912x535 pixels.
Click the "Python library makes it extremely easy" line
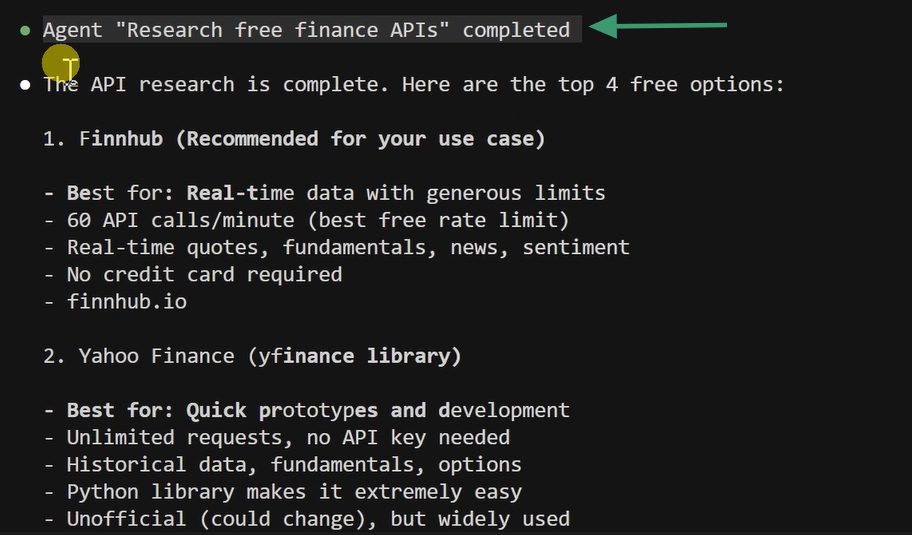[293, 491]
